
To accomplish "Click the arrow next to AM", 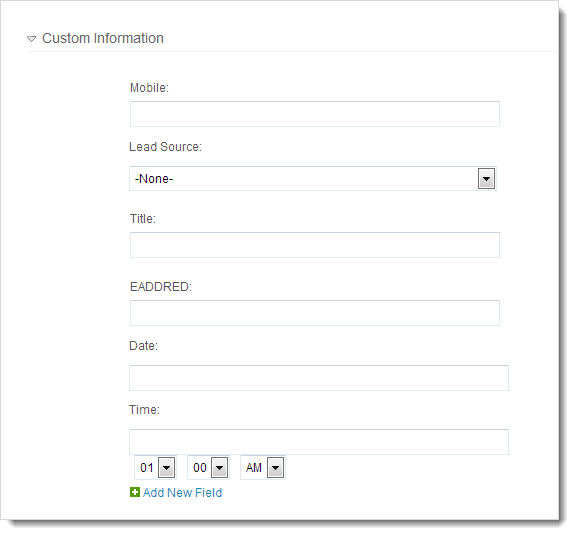I will click(x=275, y=468).
